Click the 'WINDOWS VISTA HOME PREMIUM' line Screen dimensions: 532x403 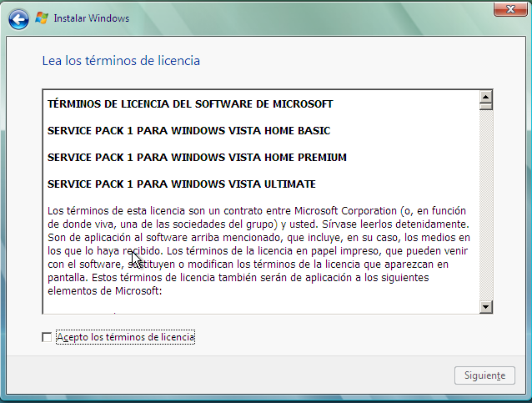pos(197,158)
